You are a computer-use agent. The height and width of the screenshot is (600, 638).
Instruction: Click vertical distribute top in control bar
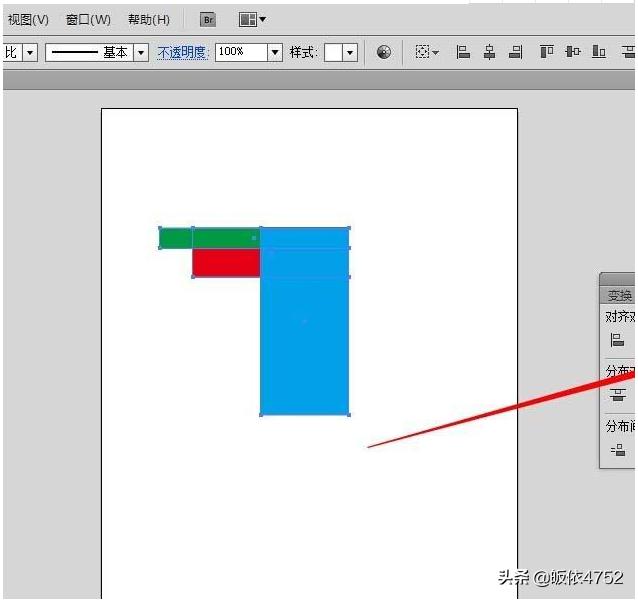click(628, 52)
